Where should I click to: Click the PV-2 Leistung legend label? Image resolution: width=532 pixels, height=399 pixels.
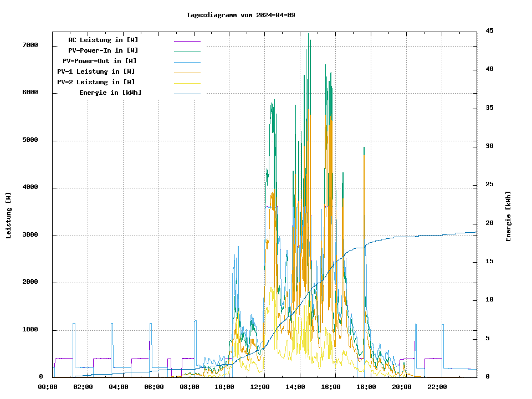coord(96,82)
